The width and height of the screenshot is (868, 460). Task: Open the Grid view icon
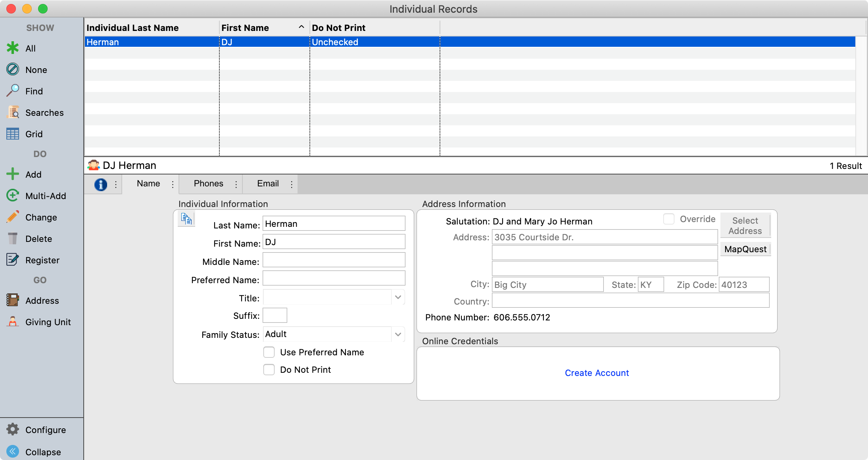tap(13, 134)
